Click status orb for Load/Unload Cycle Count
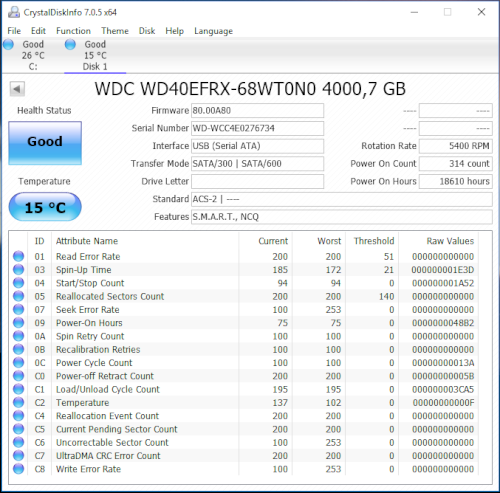This screenshot has width=500, height=493. tap(19, 389)
